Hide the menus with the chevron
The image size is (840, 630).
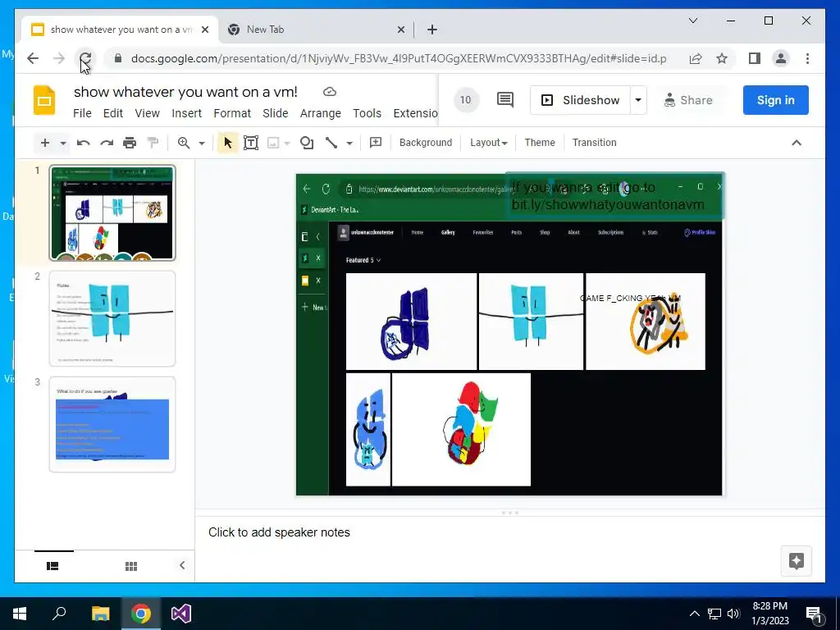pos(797,143)
